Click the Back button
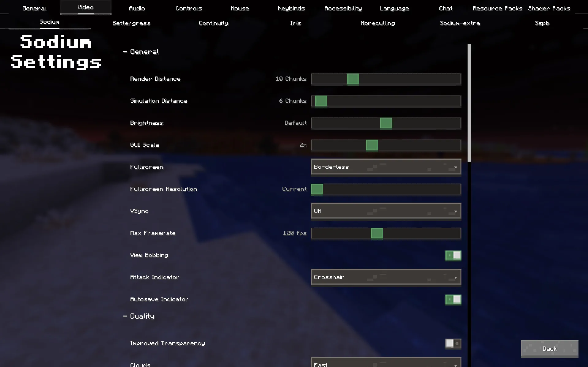Image resolution: width=588 pixels, height=367 pixels. [x=549, y=349]
